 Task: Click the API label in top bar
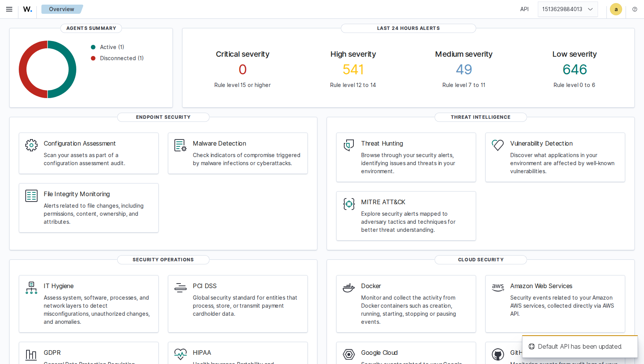pos(524,9)
